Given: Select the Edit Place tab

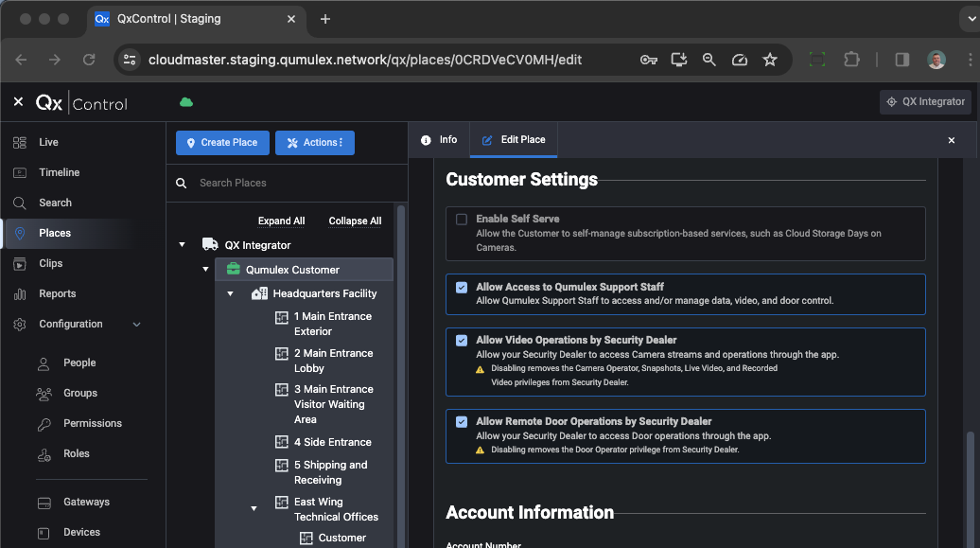Looking at the screenshot, I should 514,139.
